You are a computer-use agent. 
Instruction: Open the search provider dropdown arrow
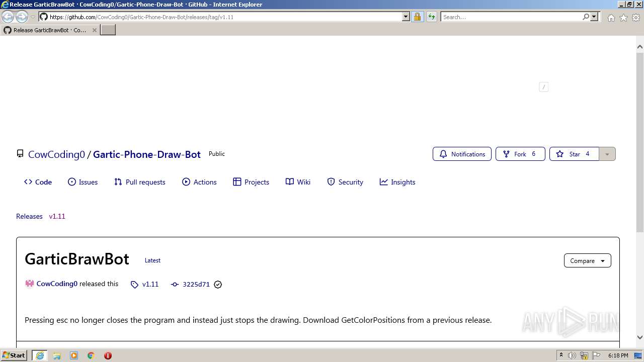tap(594, 17)
